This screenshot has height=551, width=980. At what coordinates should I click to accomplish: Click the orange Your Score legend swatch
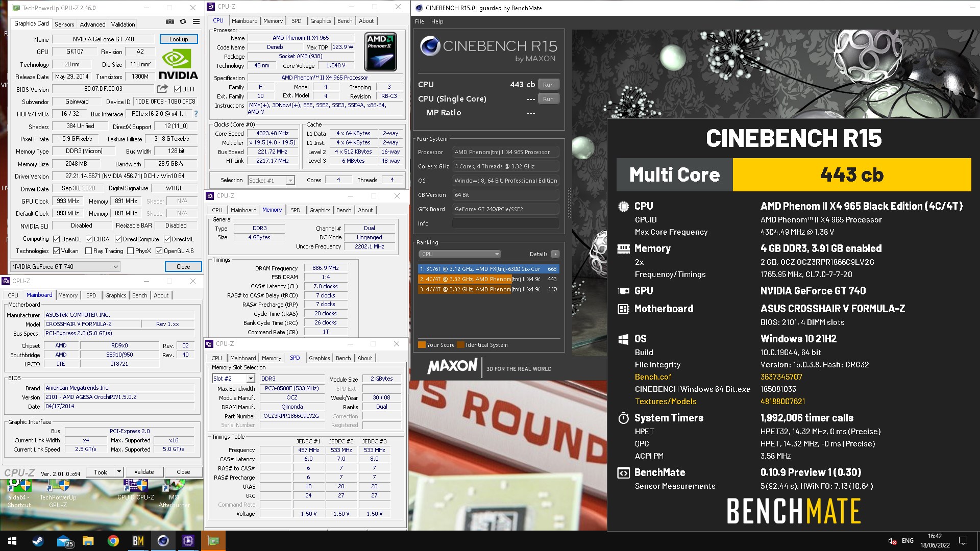(x=422, y=345)
